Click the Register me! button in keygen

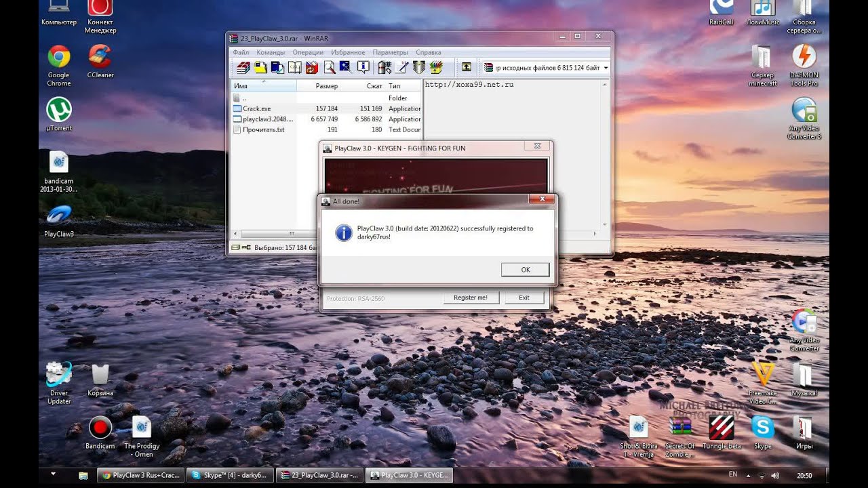pos(471,298)
